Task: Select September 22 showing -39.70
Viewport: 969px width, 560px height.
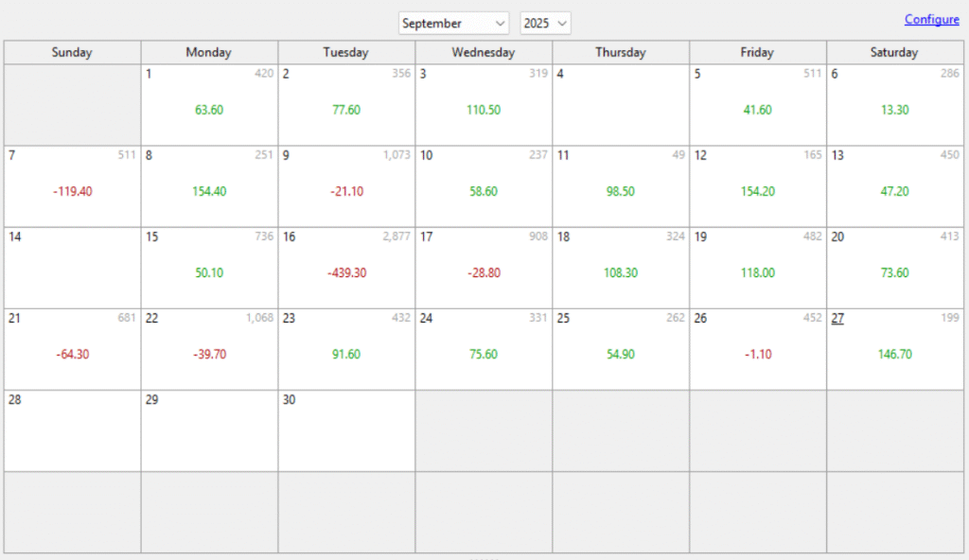Action: 209,349
